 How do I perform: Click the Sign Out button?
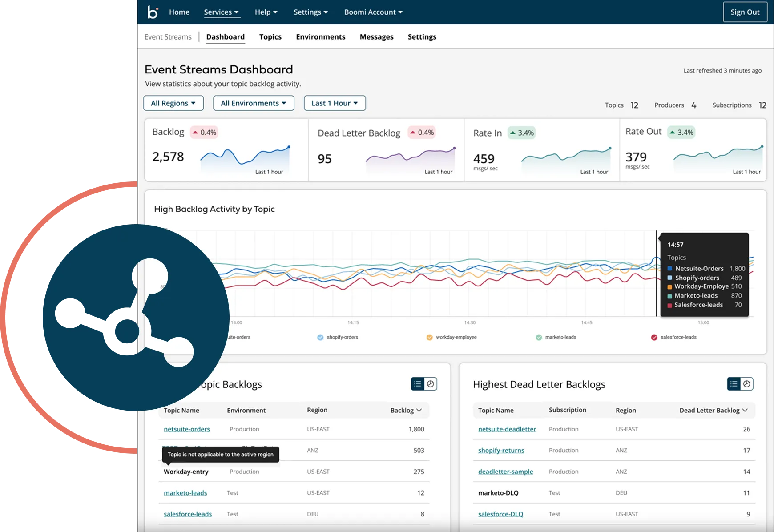[x=745, y=12]
